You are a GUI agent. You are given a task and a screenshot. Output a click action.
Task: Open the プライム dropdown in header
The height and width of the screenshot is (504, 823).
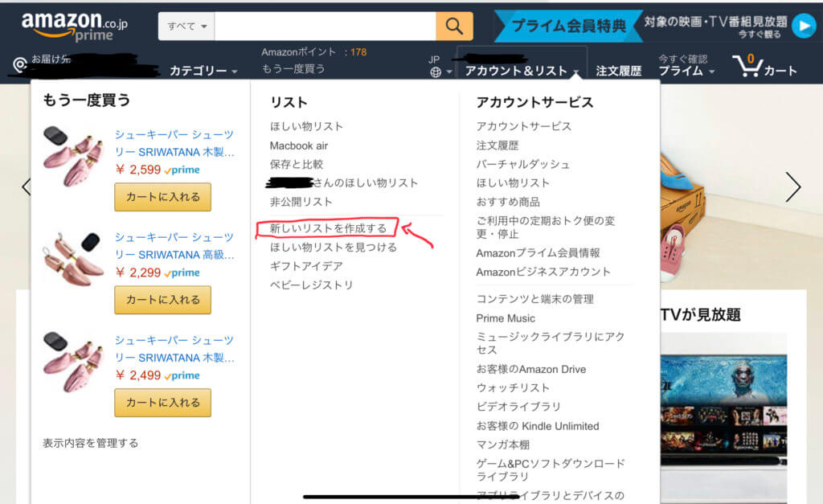(686, 71)
